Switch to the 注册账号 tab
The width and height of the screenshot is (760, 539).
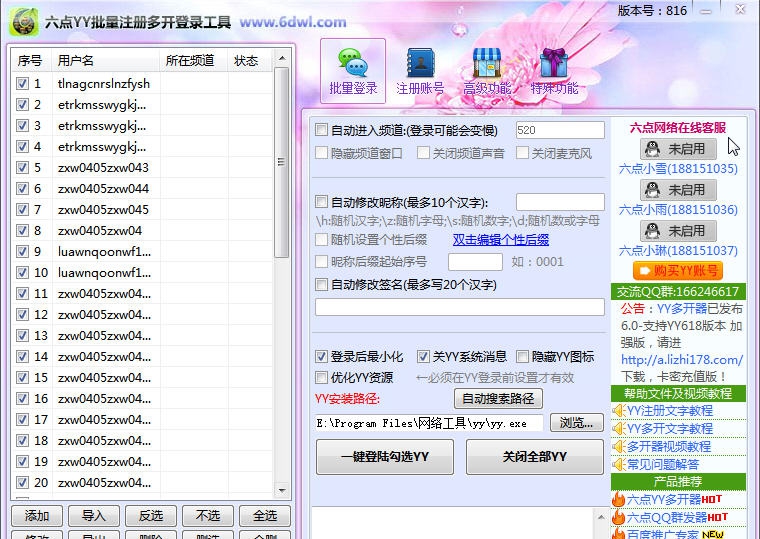click(420, 71)
